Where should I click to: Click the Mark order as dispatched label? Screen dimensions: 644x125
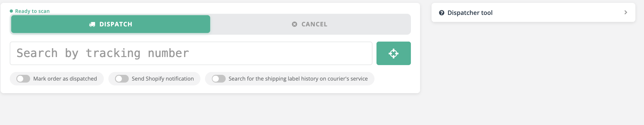point(65,79)
